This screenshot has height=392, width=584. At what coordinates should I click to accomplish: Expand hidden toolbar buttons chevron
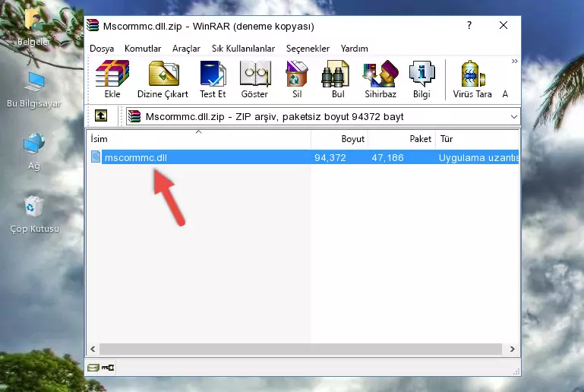[x=514, y=61]
